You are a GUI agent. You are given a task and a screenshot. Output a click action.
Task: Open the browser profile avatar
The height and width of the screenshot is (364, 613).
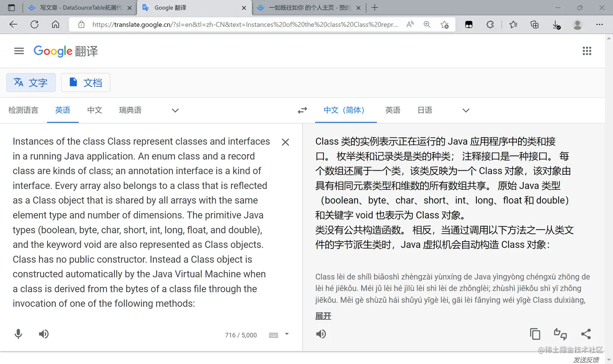coord(578,25)
